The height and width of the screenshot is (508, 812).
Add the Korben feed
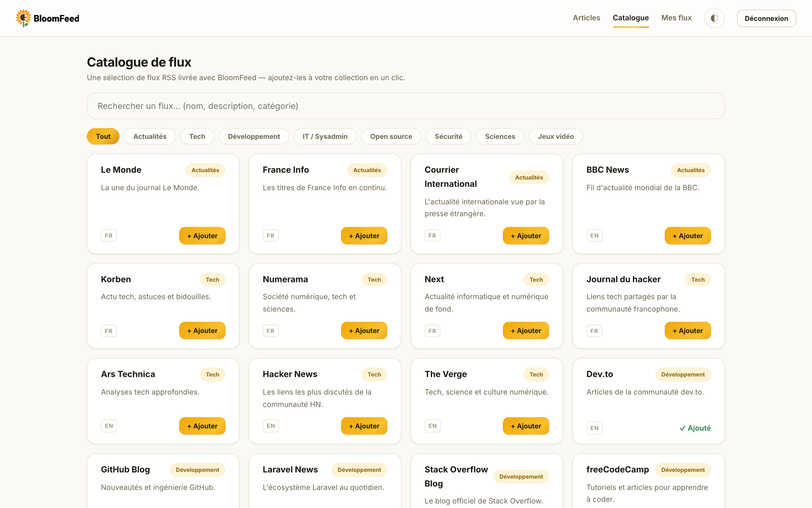coord(202,330)
